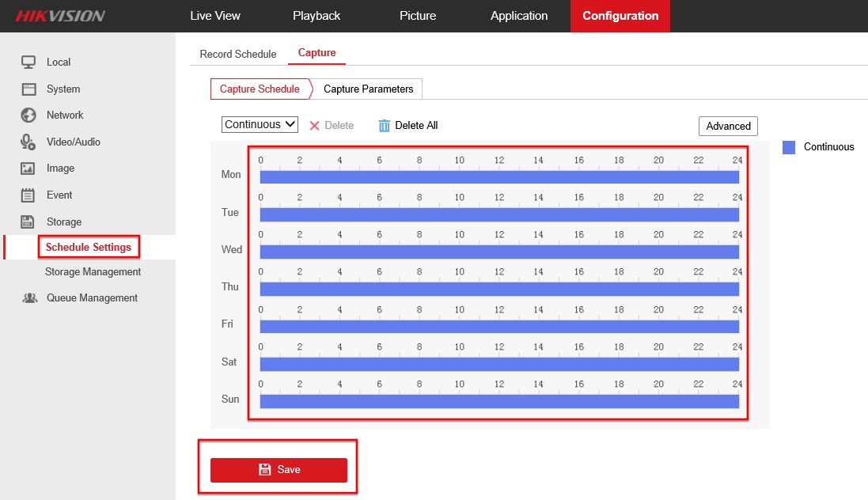The image size is (868, 500).
Task: Click the blue Continuous legend swatch
Action: coord(789,147)
